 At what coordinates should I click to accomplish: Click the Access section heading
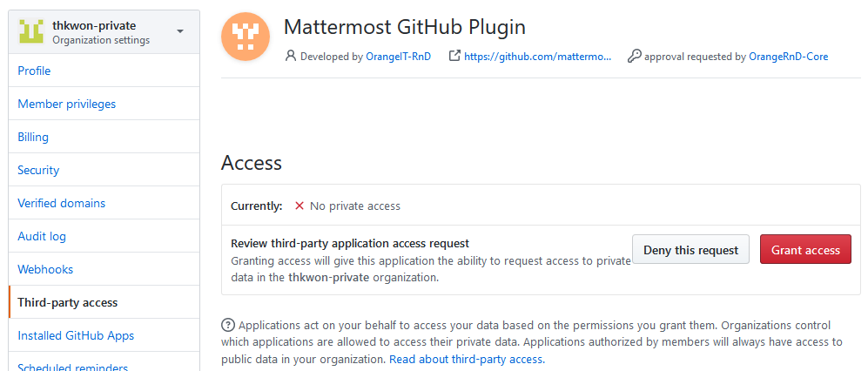[252, 164]
